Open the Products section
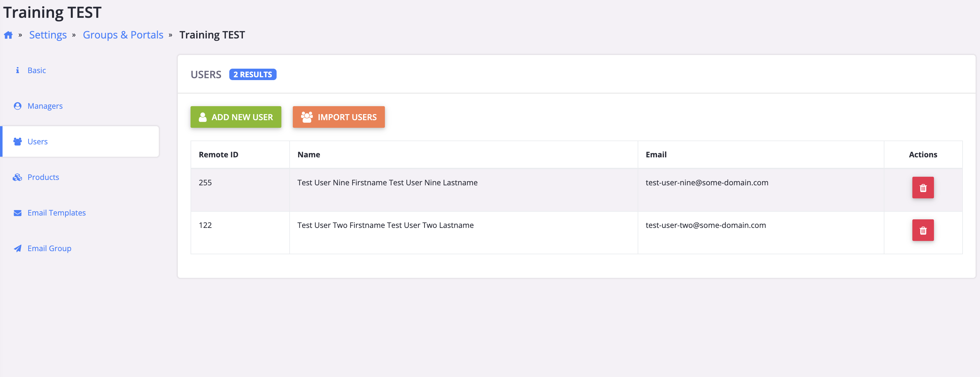 (43, 177)
